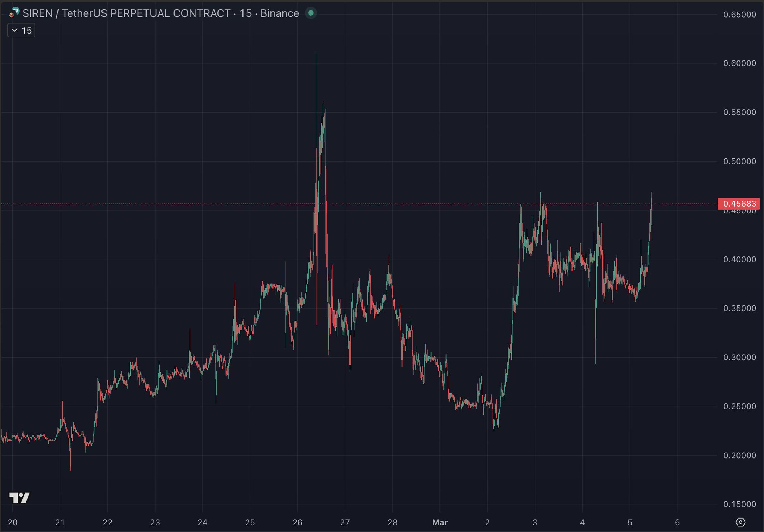
Task: Open chart settings gear icon
Action: 740,522
